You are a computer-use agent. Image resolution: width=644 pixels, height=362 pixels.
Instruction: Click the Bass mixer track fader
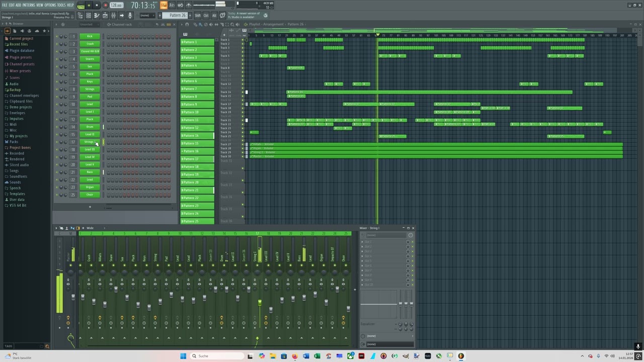coord(304,298)
